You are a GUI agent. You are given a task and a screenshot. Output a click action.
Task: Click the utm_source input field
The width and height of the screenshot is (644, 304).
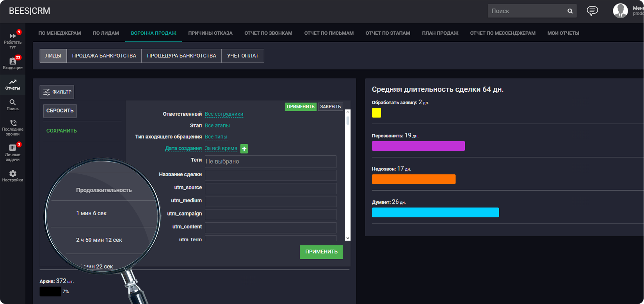click(270, 188)
